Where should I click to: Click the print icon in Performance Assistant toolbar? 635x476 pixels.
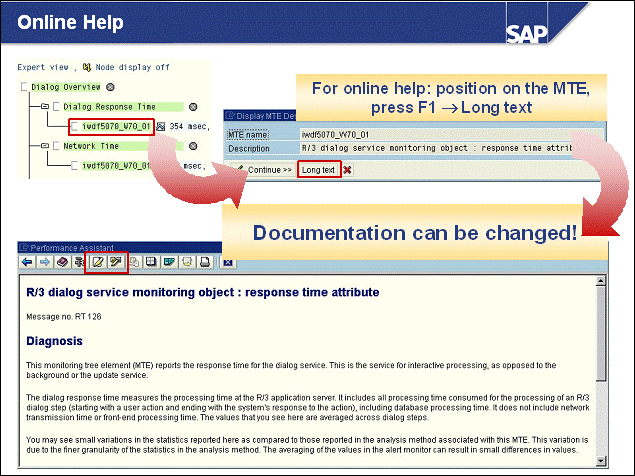[x=204, y=262]
